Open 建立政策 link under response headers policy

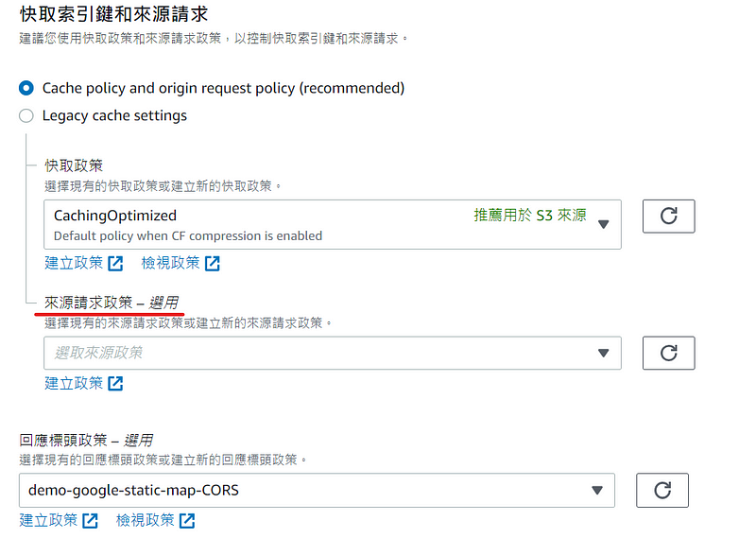click(48, 521)
